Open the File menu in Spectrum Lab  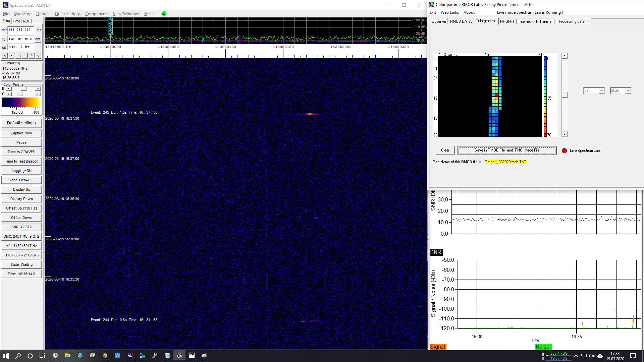[x=6, y=14]
